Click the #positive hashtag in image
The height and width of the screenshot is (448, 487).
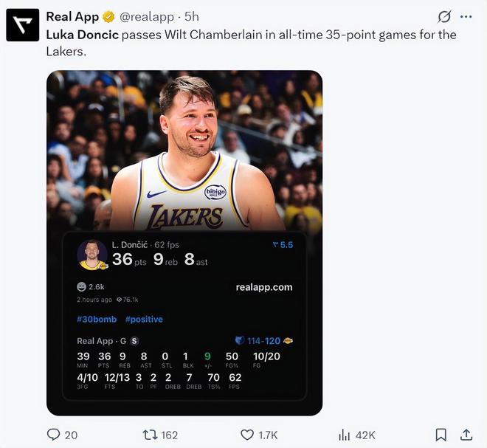[144, 320]
